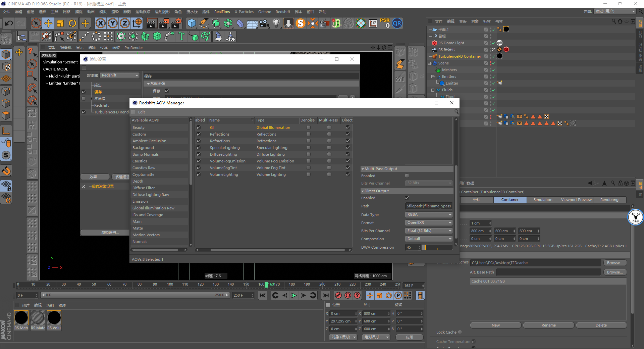Disable the GI AOV enabled checkbox

tap(199, 128)
